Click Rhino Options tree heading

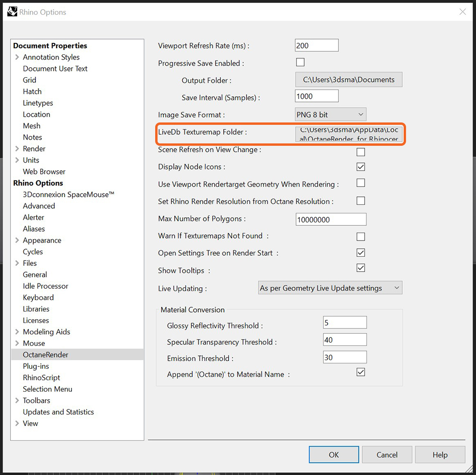38,183
